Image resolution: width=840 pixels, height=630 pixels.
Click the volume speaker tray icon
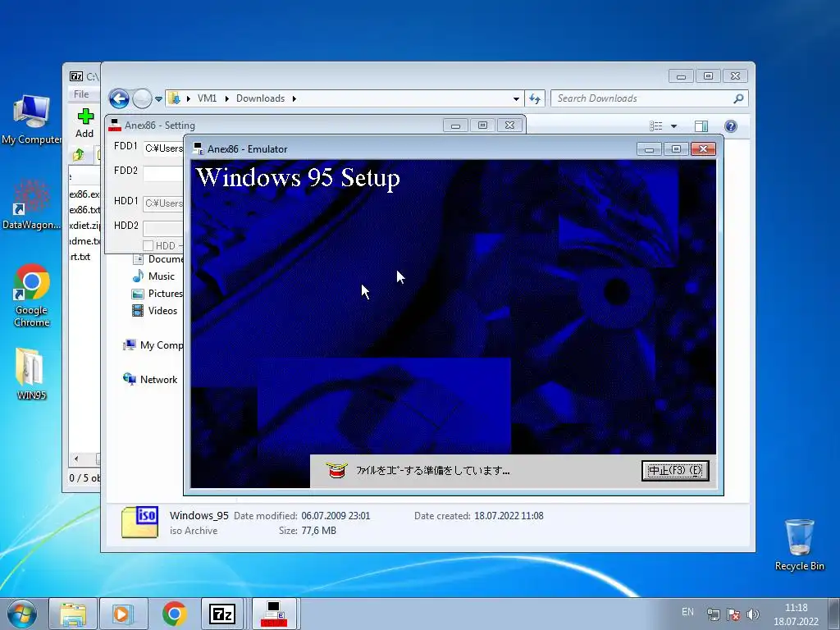click(753, 614)
